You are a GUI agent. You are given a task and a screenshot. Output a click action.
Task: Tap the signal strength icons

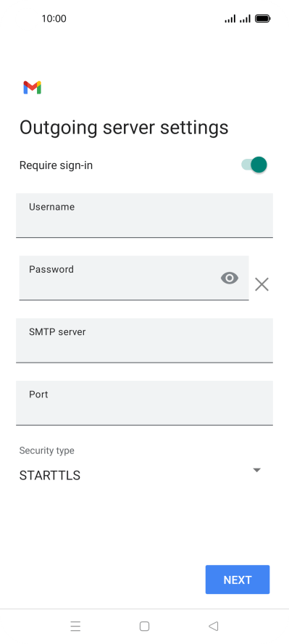point(238,18)
